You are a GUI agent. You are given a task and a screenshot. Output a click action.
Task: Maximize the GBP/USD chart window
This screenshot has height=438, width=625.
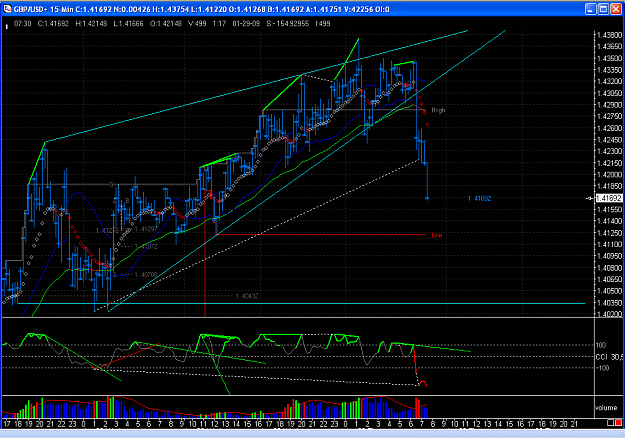603,9
